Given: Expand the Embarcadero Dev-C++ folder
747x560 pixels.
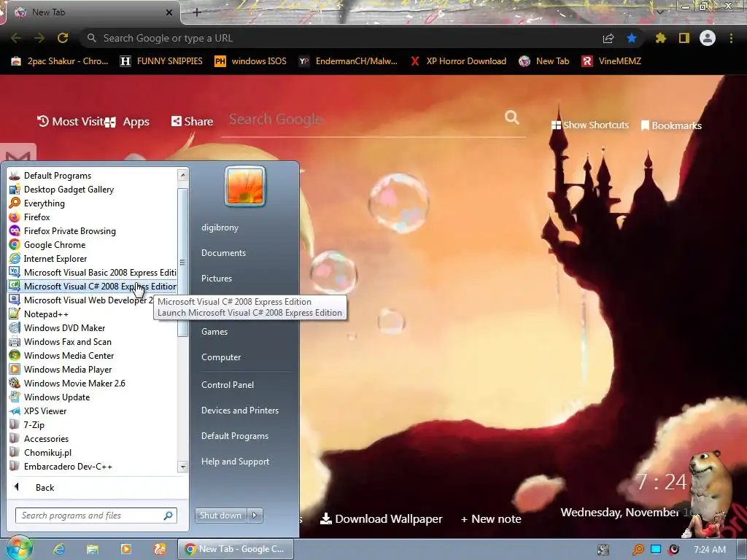Looking at the screenshot, I should click(x=93, y=466).
